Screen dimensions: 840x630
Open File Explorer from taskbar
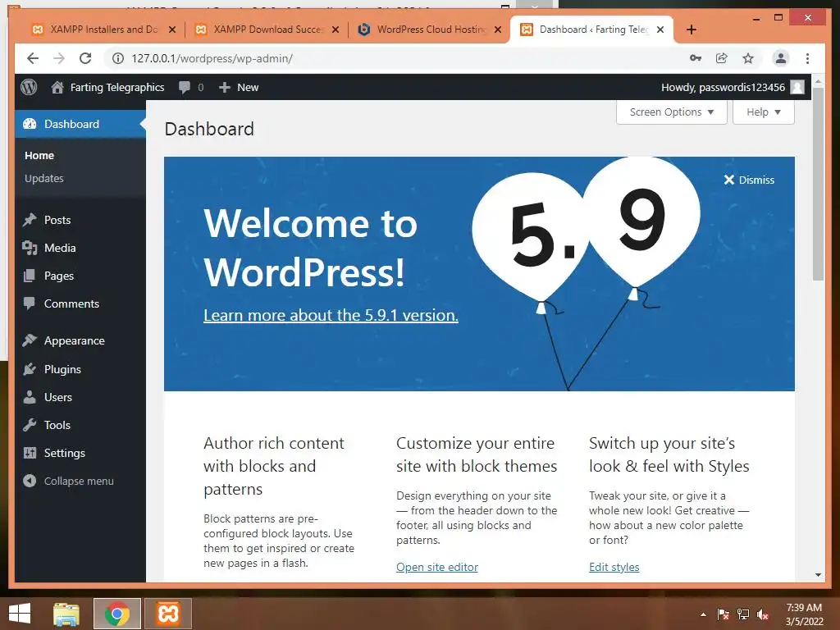pos(66,614)
